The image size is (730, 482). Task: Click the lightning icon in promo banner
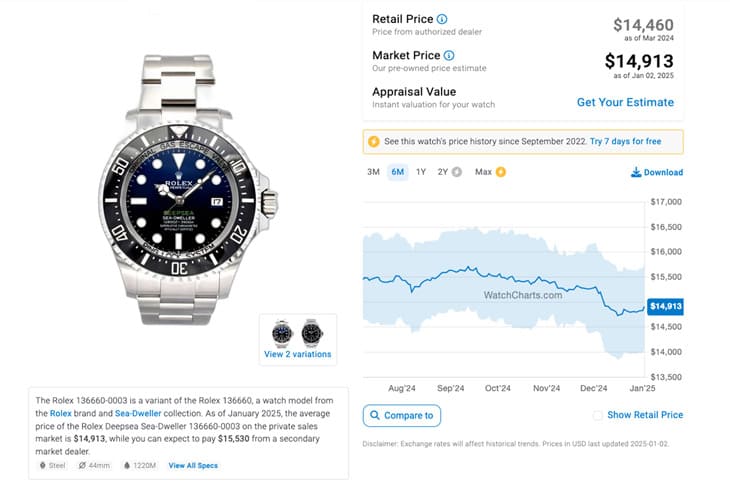point(374,142)
